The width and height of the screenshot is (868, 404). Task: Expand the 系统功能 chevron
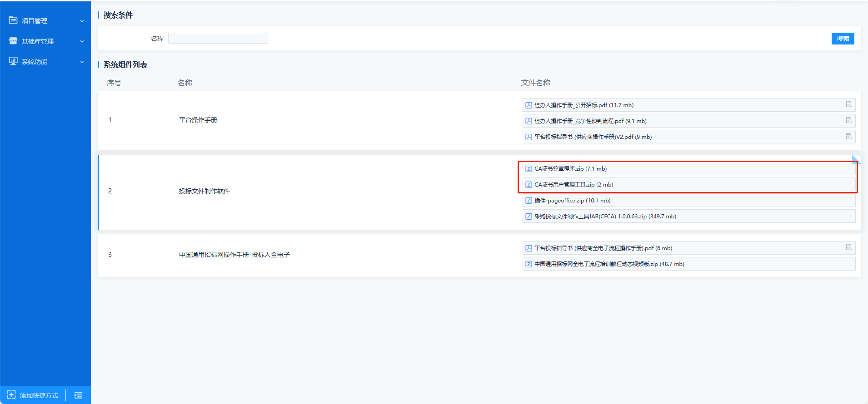tap(82, 62)
